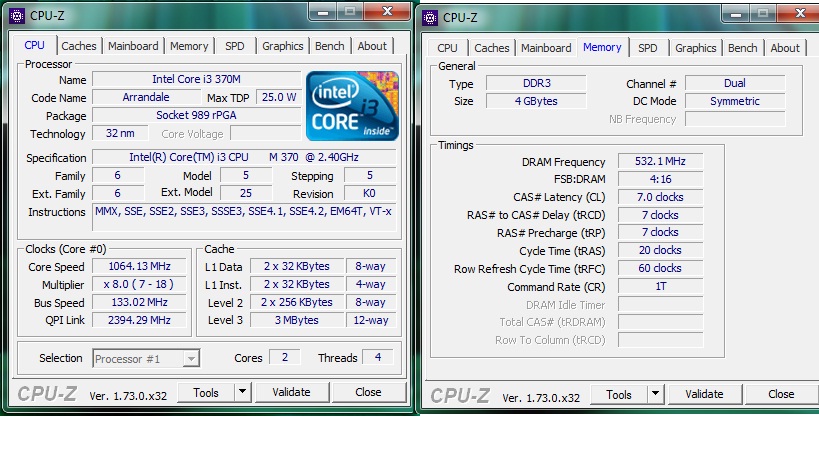Click memory Size '4 GBytes' value
Image resolution: width=819 pixels, height=460 pixels.
536,101
